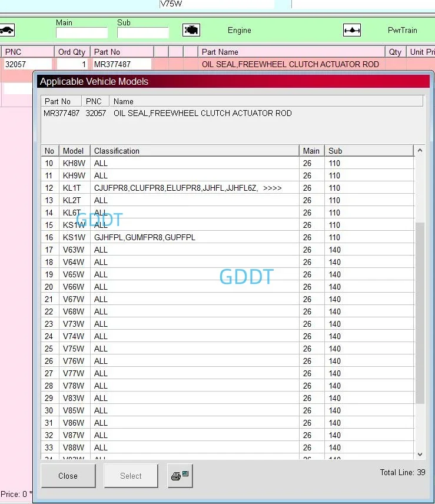Select the KH8W model row
Image resolution: width=435 pixels, height=504 pixels.
pos(227,163)
